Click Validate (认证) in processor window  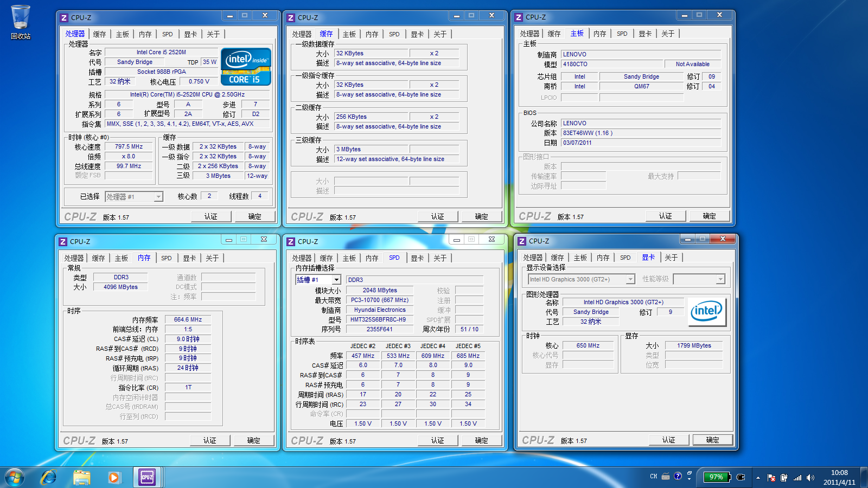point(211,216)
